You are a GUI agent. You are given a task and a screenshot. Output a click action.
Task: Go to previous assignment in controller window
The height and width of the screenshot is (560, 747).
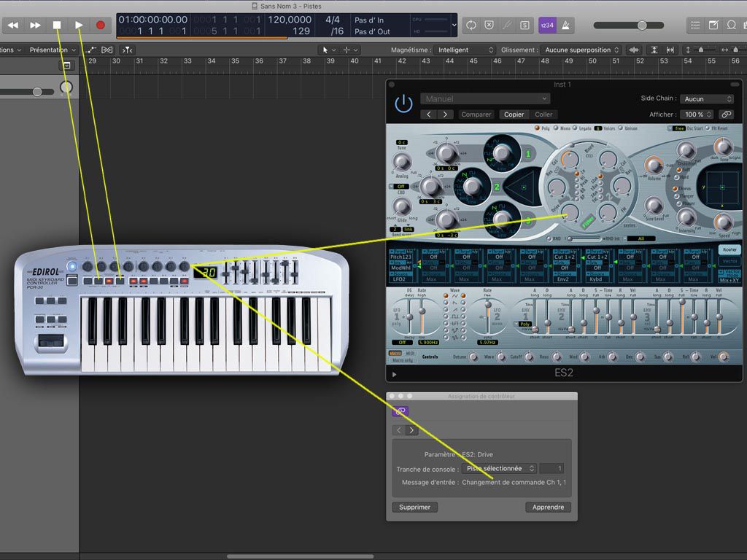[399, 430]
